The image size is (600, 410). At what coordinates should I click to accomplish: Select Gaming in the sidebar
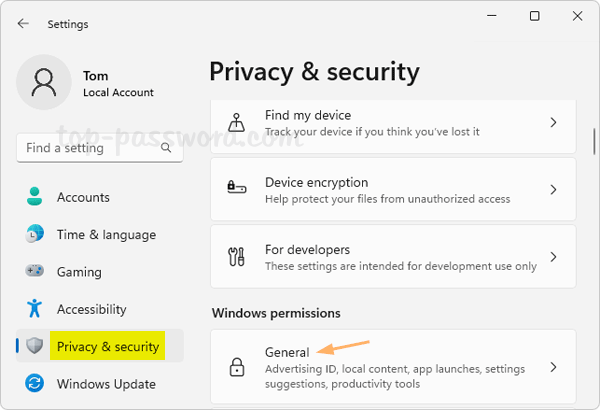(79, 272)
